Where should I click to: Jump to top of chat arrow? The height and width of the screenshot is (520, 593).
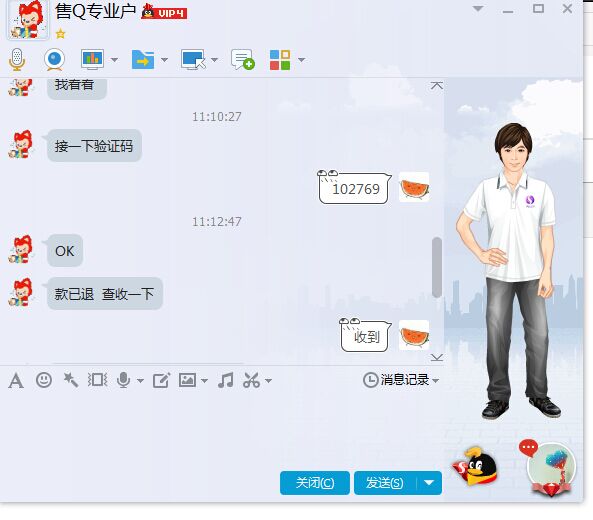tap(437, 85)
